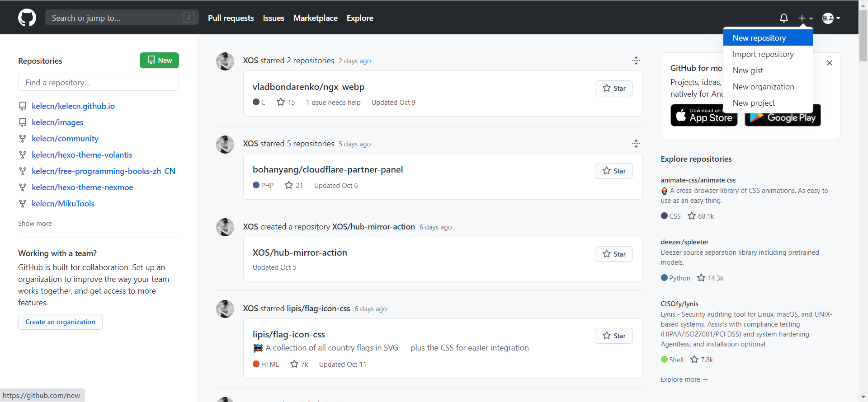Focus the Search or jump to field
The height and width of the screenshot is (402, 868).
pyautogui.click(x=122, y=18)
